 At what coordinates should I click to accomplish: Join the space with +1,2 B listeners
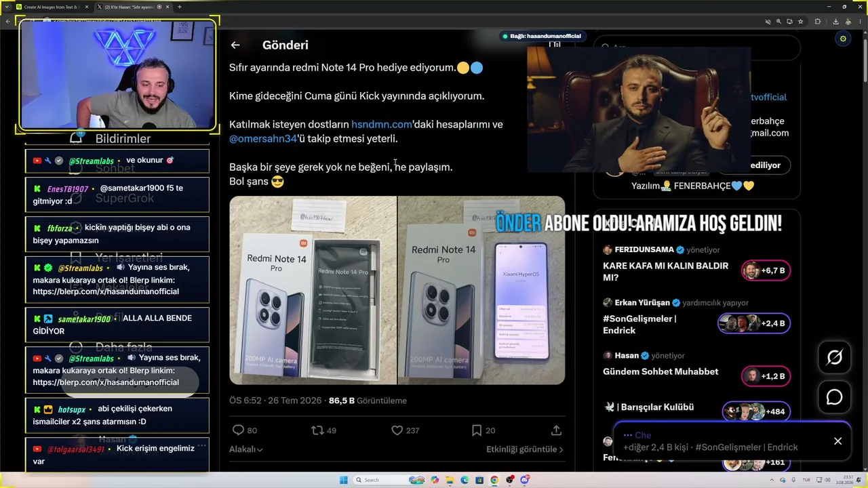[766, 376]
